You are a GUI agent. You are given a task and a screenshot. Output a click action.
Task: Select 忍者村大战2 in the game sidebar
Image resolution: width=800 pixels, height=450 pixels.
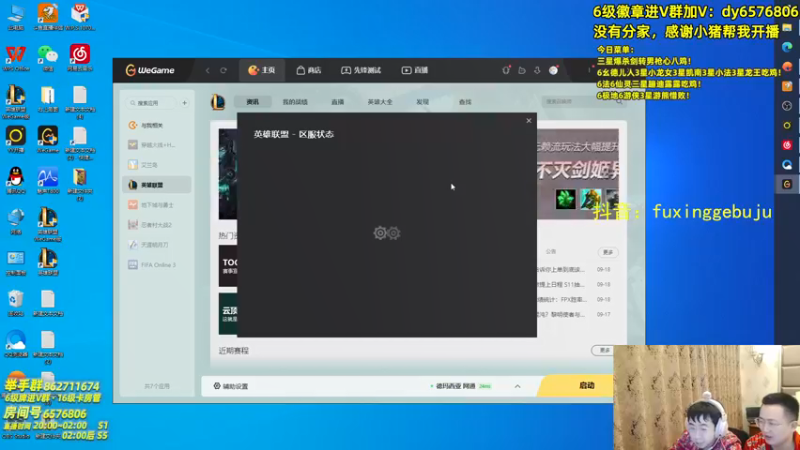pyautogui.click(x=157, y=224)
